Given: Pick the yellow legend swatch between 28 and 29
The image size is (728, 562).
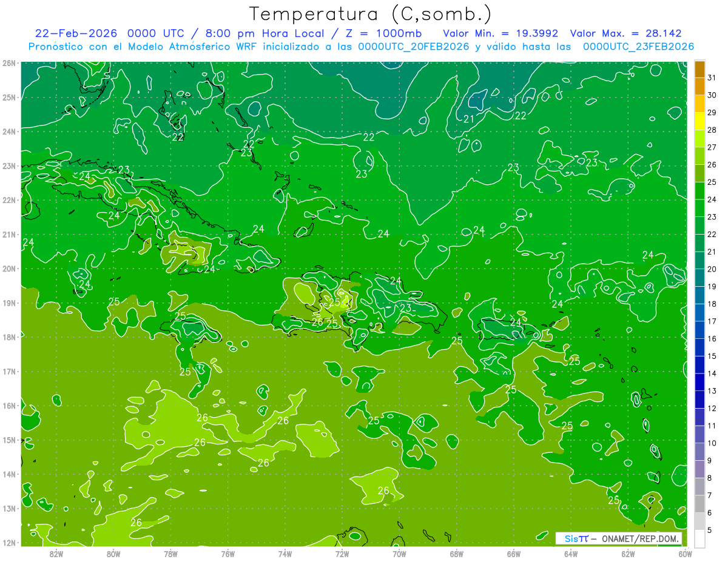Looking at the screenshot, I should pyautogui.click(x=699, y=121).
